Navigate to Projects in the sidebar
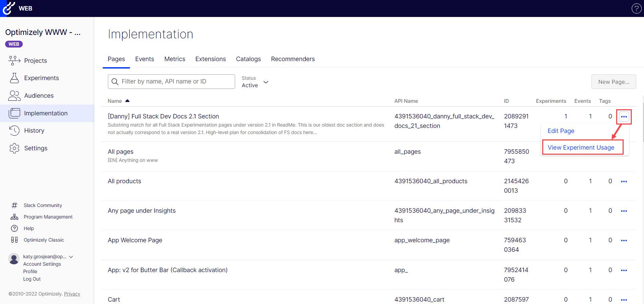644x304 pixels. pos(36,61)
